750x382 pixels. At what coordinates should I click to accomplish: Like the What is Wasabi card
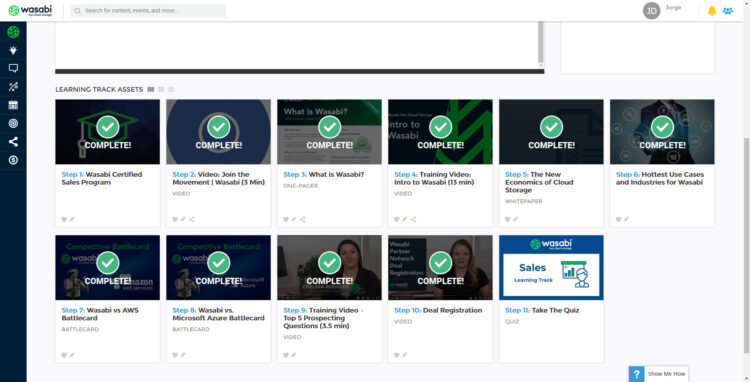tap(286, 219)
